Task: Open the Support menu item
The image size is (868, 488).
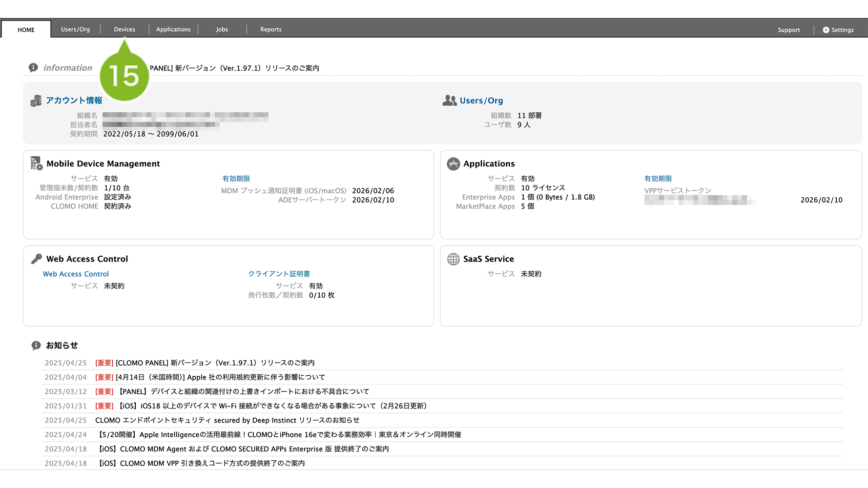Action: 789,30
